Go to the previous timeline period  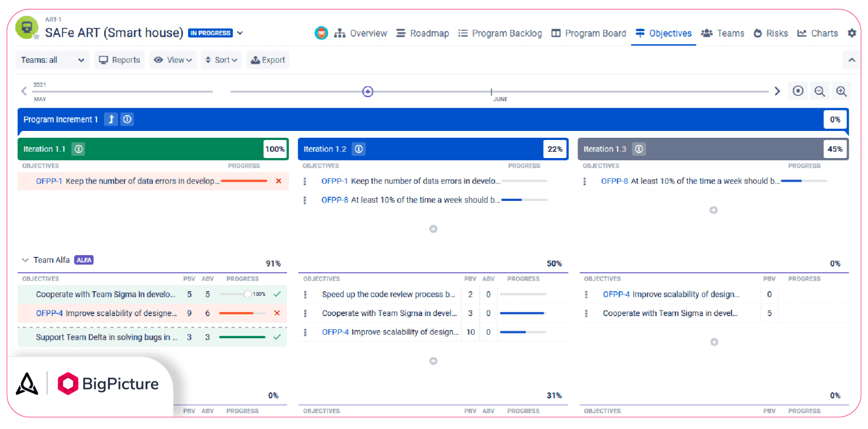(24, 91)
